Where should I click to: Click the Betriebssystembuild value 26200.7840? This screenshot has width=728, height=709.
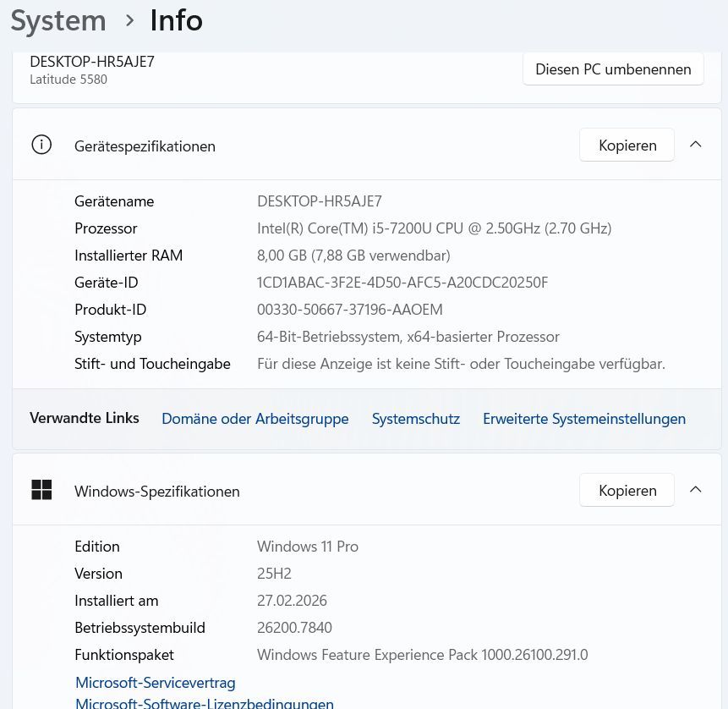[x=294, y=628]
